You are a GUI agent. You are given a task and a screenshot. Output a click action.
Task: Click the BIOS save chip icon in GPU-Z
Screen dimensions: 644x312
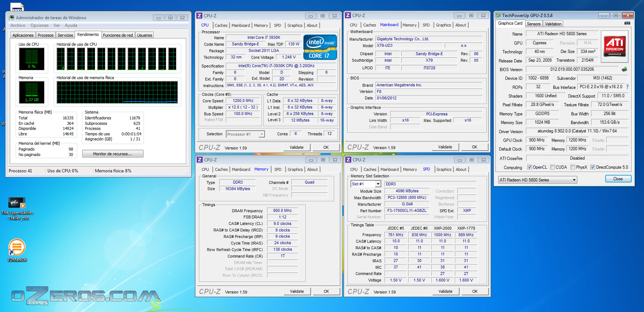pyautogui.click(x=624, y=69)
